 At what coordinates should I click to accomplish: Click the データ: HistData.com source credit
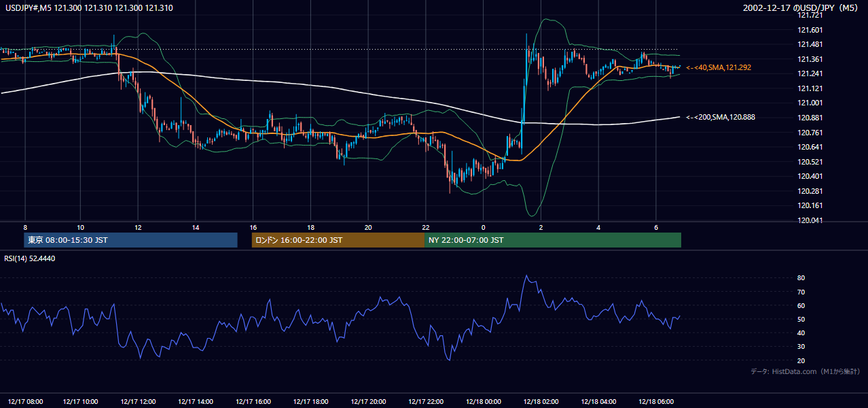806,371
